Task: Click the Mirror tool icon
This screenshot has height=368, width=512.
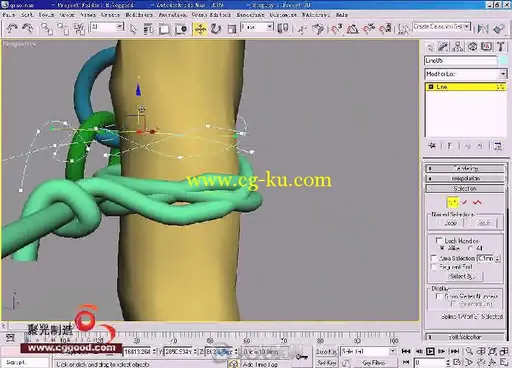Action: pos(483,29)
